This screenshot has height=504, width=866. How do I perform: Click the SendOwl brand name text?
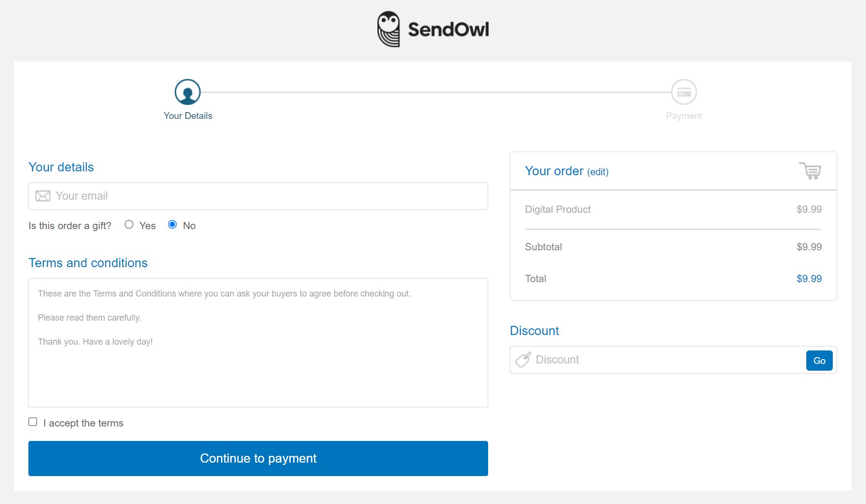pyautogui.click(x=448, y=29)
